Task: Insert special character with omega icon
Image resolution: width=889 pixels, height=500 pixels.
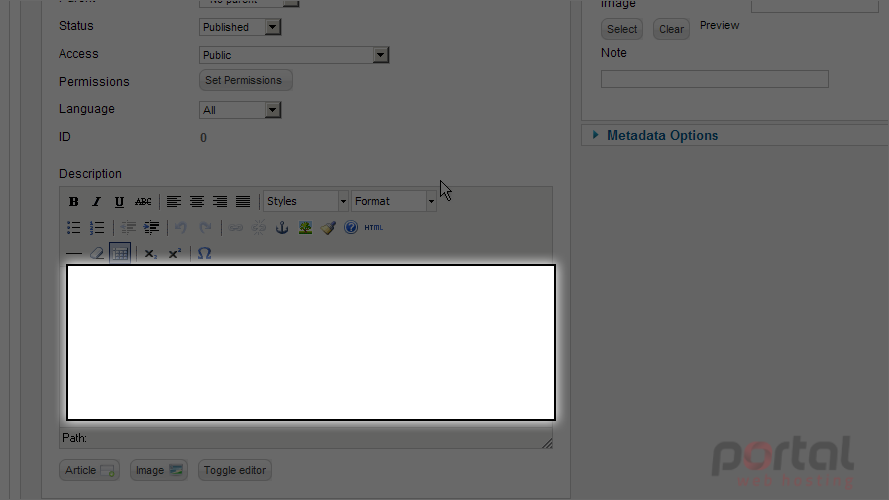Action: (204, 253)
